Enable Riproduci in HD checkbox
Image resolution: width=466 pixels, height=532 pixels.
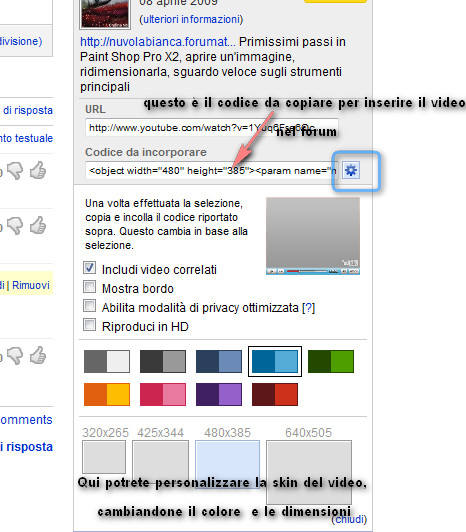click(90, 325)
